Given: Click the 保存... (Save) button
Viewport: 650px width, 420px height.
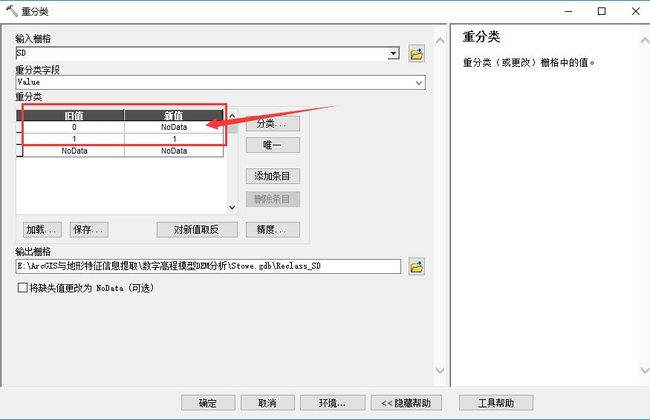Looking at the screenshot, I should (89, 229).
